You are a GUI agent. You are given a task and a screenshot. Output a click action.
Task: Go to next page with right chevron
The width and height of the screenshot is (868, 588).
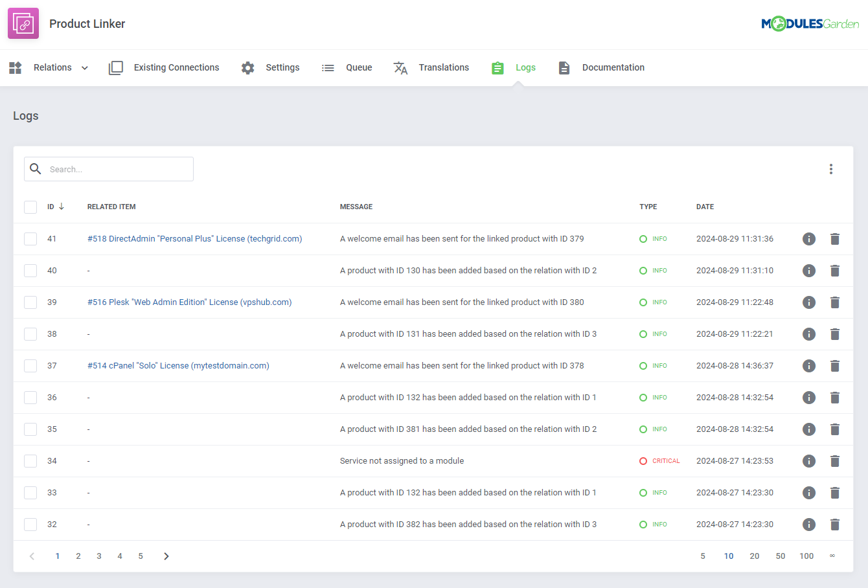(166, 556)
